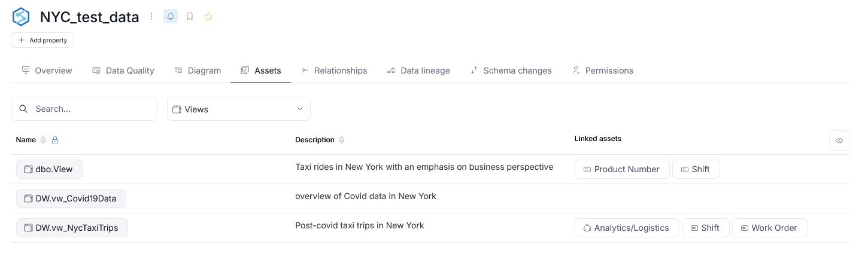Expand the Views filter dropdown
This screenshot has width=868, height=272.
click(x=239, y=109)
